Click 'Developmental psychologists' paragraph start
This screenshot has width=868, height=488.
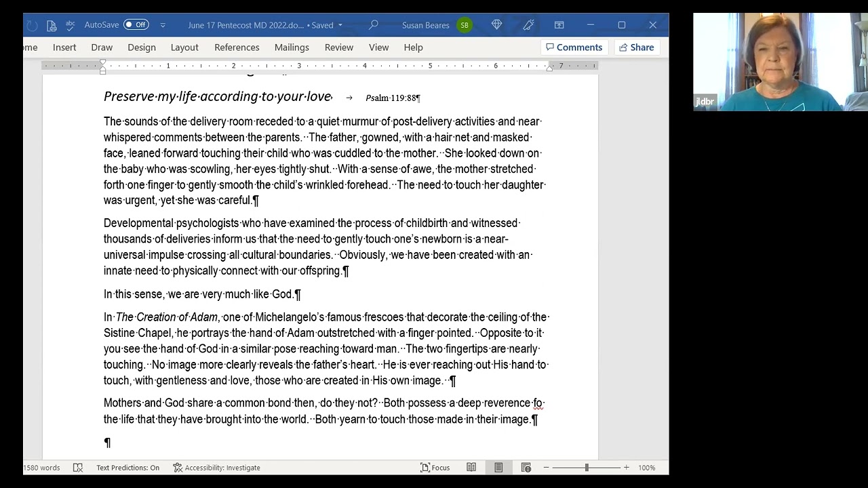[x=172, y=223]
